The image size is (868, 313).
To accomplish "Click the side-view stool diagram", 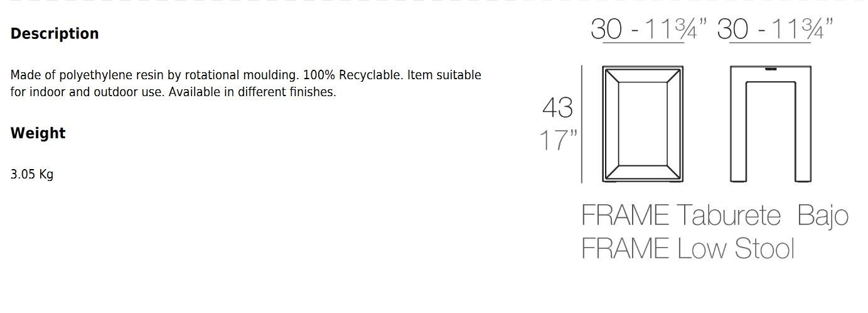I will pyautogui.click(x=771, y=124).
